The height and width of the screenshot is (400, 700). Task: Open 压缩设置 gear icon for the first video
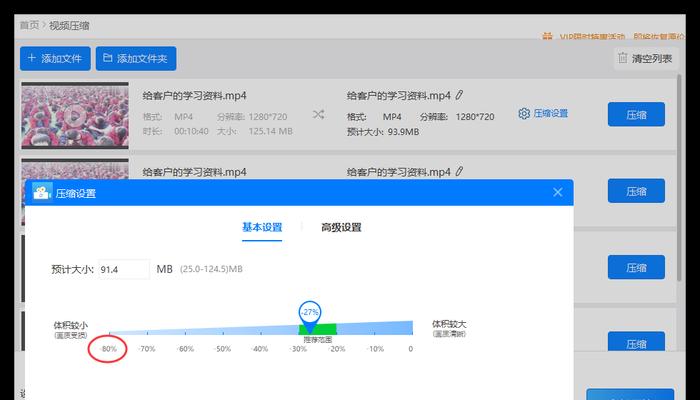(x=524, y=114)
